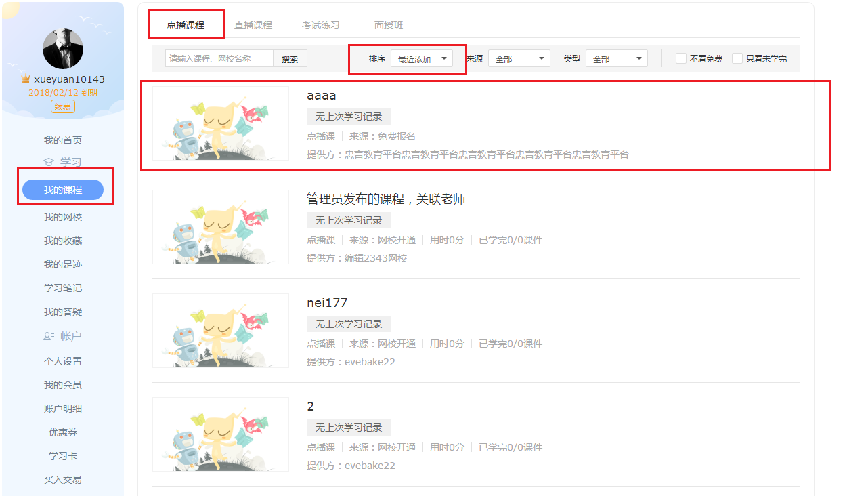
Task: Select the 面授班 tab
Action: [389, 25]
